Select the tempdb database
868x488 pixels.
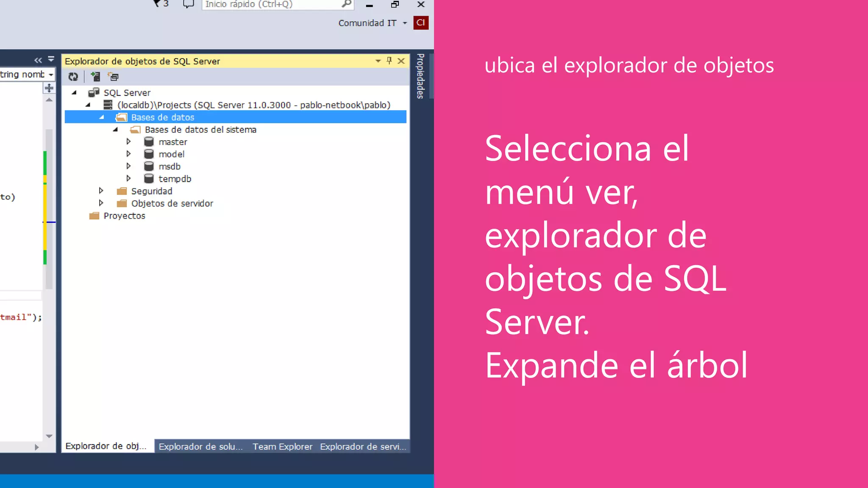[175, 179]
